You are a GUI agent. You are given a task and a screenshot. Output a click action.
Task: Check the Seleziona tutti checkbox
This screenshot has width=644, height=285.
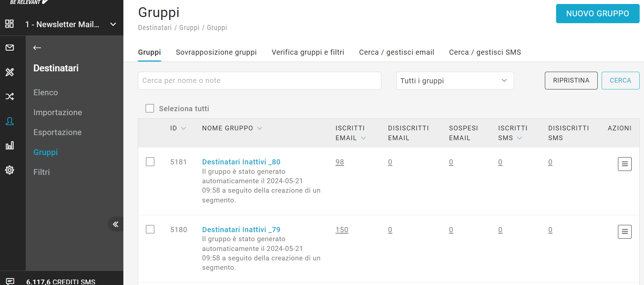tap(150, 108)
